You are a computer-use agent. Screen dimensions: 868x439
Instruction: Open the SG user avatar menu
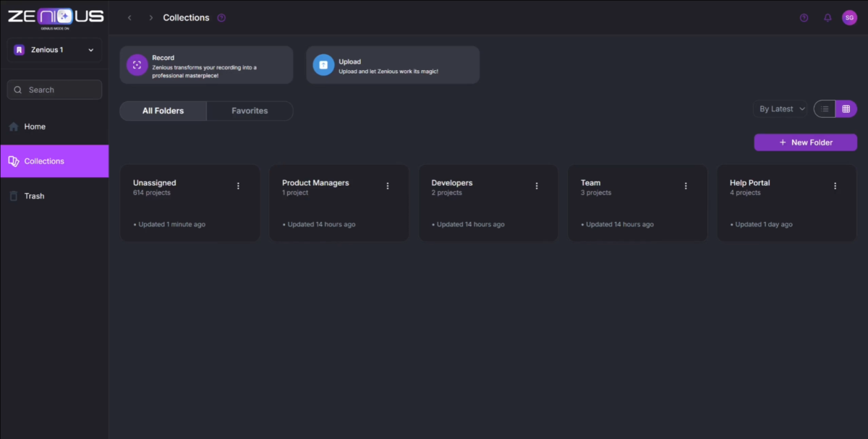[849, 18]
